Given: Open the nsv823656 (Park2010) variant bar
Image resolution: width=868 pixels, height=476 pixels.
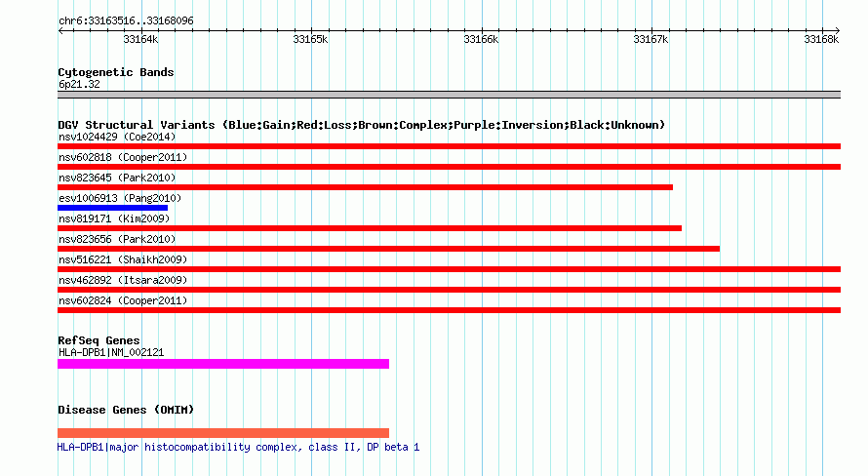Looking at the screenshot, I should pyautogui.click(x=388, y=249).
